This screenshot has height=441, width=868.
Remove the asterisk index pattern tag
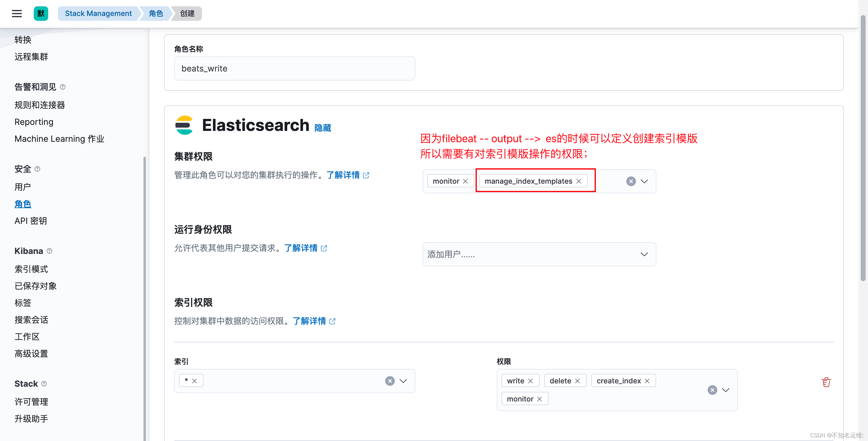[194, 381]
